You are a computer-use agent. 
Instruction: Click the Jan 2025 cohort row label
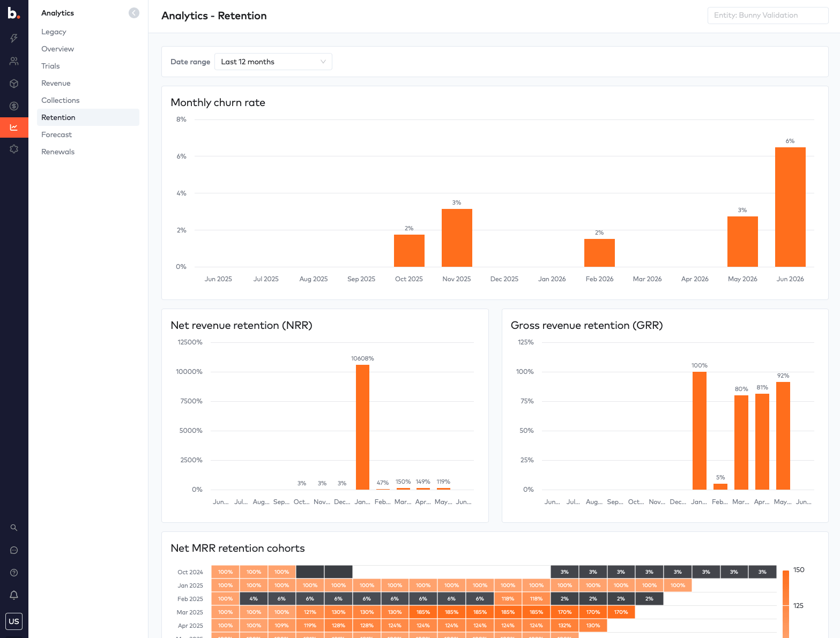point(190,586)
